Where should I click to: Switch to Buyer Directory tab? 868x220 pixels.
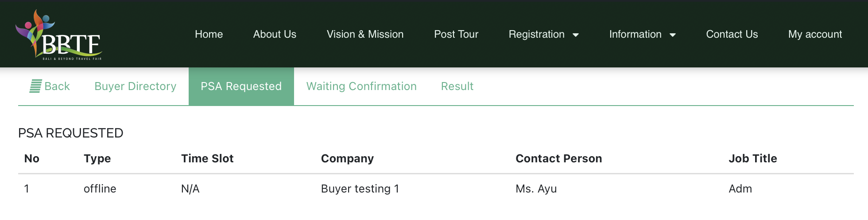coord(136,86)
